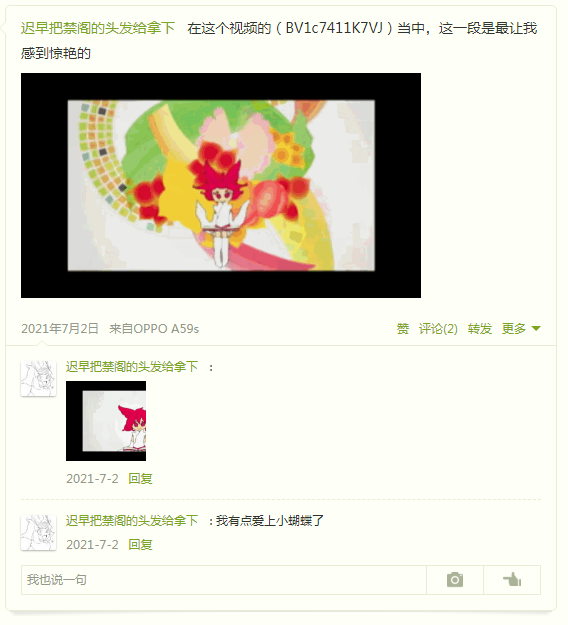Screen dimensions: 568x625
Task: Open 评论(2) comments link
Action: 438,329
